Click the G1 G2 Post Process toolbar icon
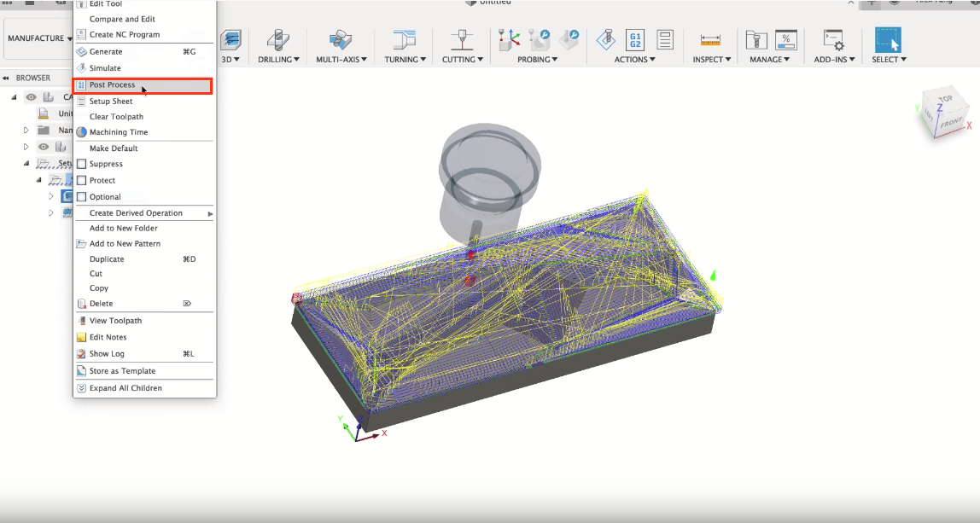980x523 pixels. tap(635, 40)
